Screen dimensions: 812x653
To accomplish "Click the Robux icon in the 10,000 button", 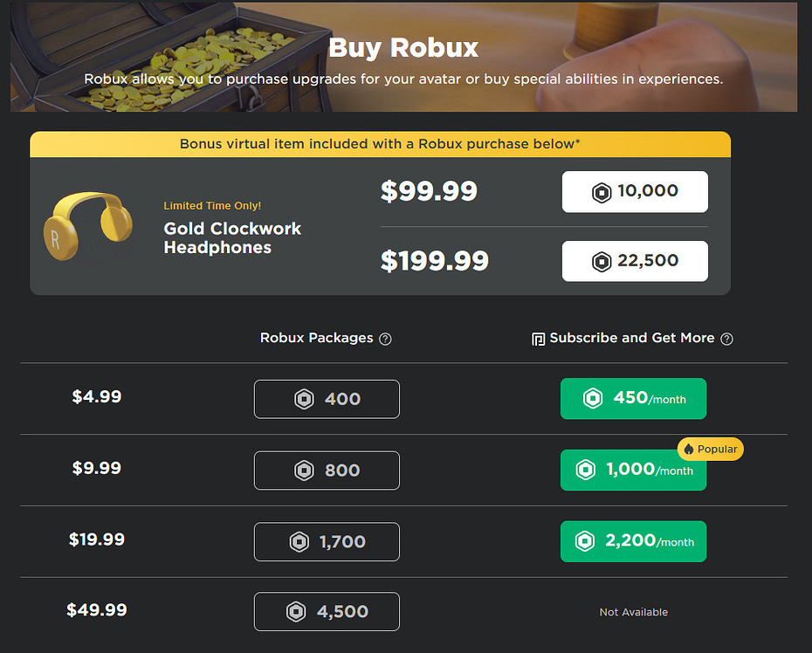I will point(602,193).
